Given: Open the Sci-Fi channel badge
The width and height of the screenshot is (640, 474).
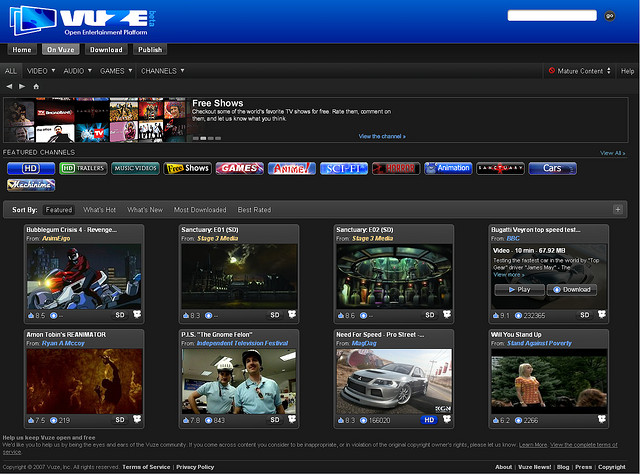Looking at the screenshot, I should [x=344, y=168].
